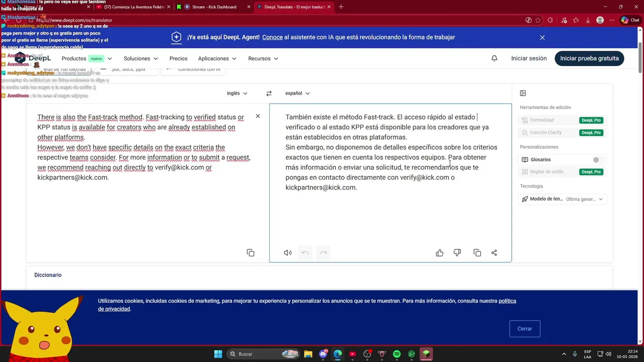Open Spotify from the taskbar
644x362 pixels.
(x=396, y=354)
